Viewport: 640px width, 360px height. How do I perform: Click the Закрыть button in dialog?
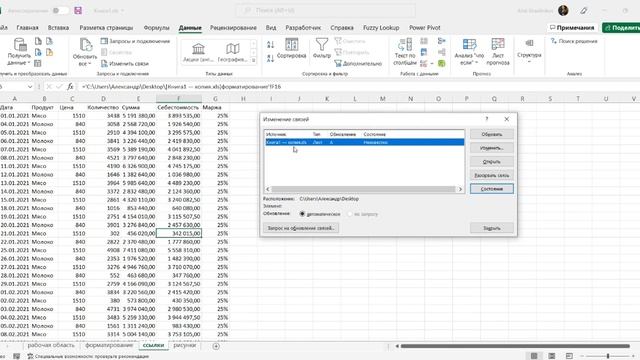[491, 228]
